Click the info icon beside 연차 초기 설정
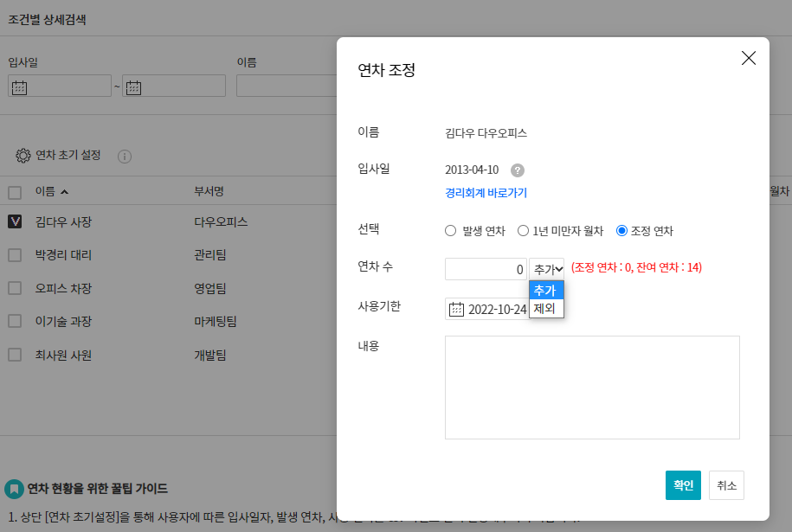Image resolution: width=792 pixels, height=532 pixels. coord(125,157)
